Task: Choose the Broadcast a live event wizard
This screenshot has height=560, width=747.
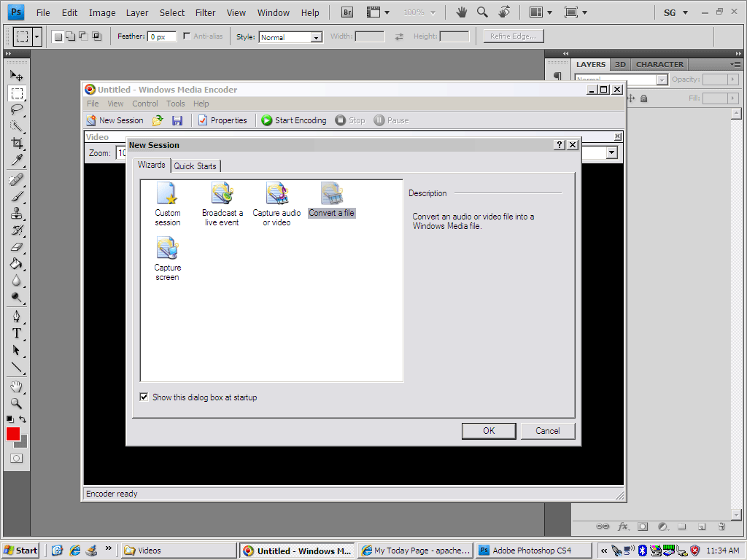Action: click(x=222, y=204)
